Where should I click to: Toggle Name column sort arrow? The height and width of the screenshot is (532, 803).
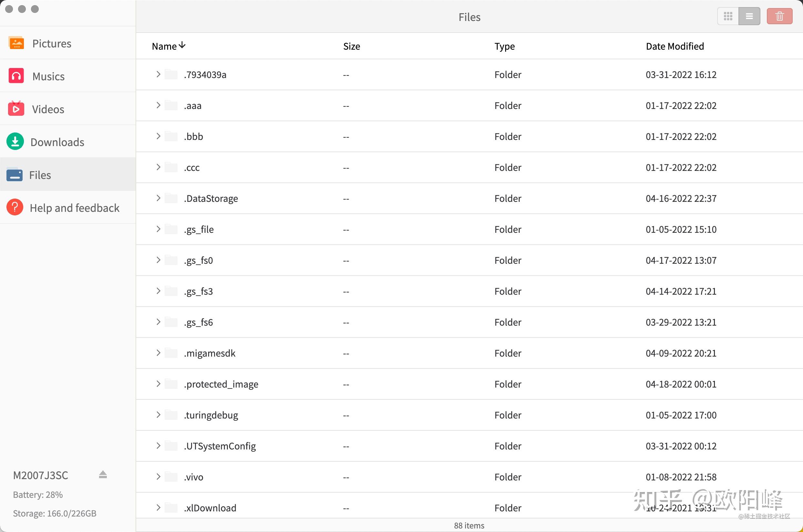(x=182, y=45)
